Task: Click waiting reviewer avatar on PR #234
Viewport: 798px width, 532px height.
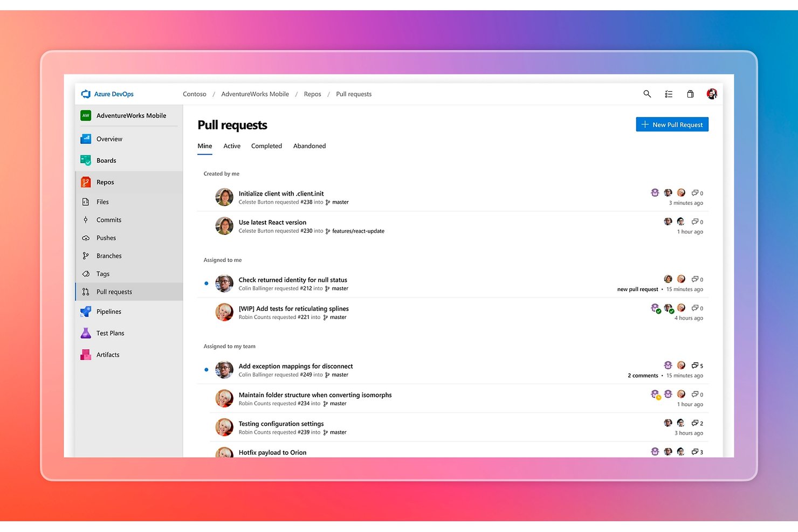Action: (655, 394)
